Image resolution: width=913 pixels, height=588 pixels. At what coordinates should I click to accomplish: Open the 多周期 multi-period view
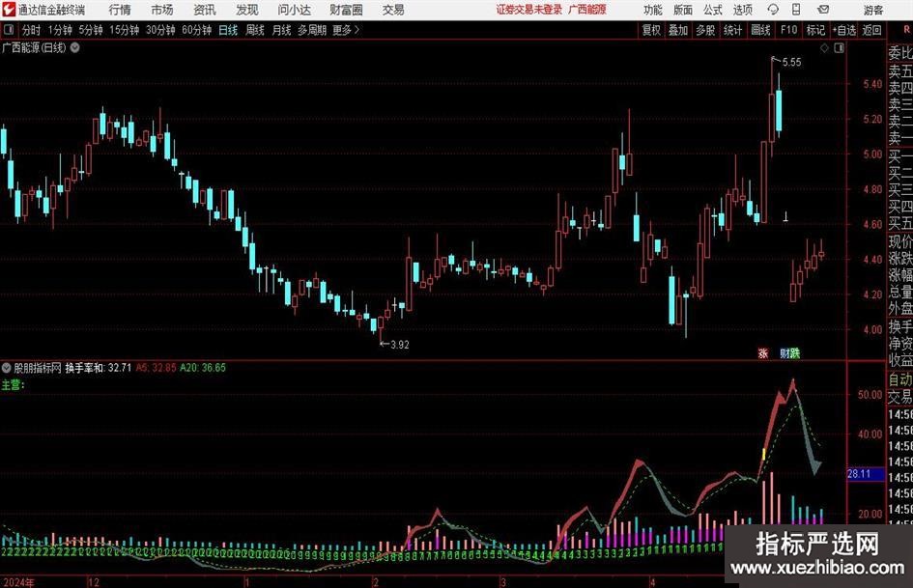coord(312,30)
